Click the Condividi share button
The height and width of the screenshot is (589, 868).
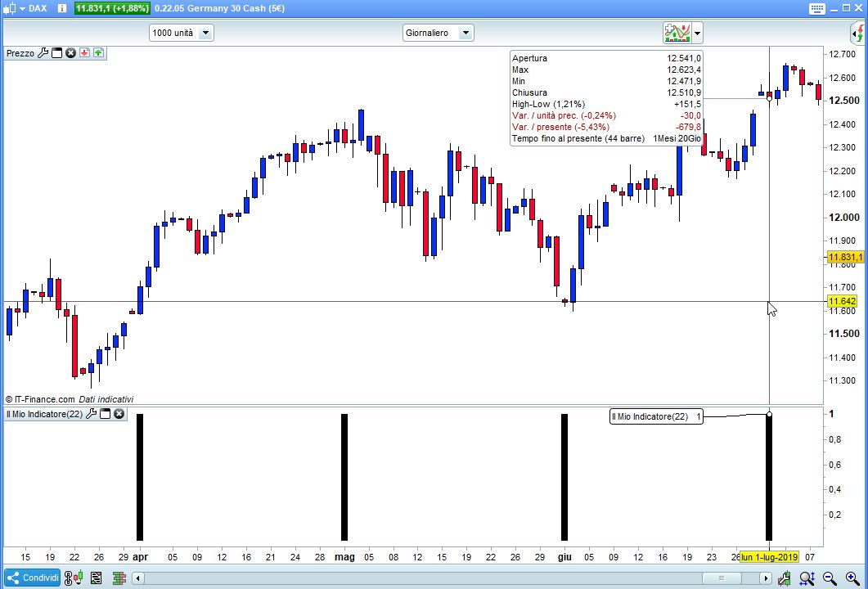pyautogui.click(x=33, y=578)
